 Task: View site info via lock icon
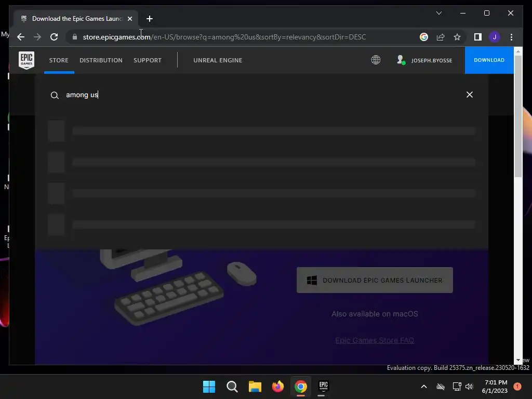[75, 37]
